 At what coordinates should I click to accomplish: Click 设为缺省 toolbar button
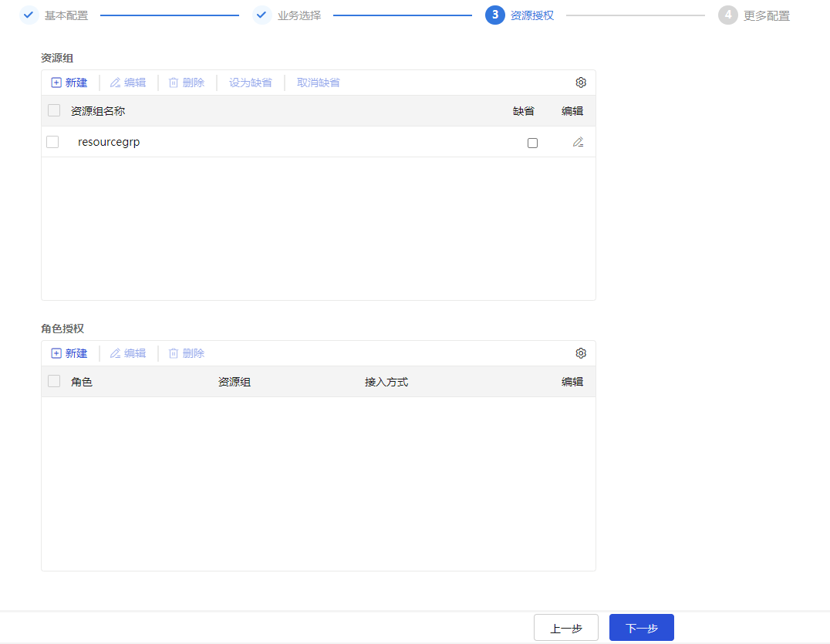click(251, 83)
